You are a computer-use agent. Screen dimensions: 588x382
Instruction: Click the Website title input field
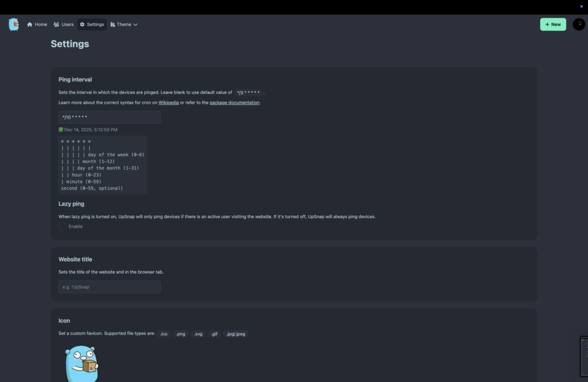tap(109, 287)
